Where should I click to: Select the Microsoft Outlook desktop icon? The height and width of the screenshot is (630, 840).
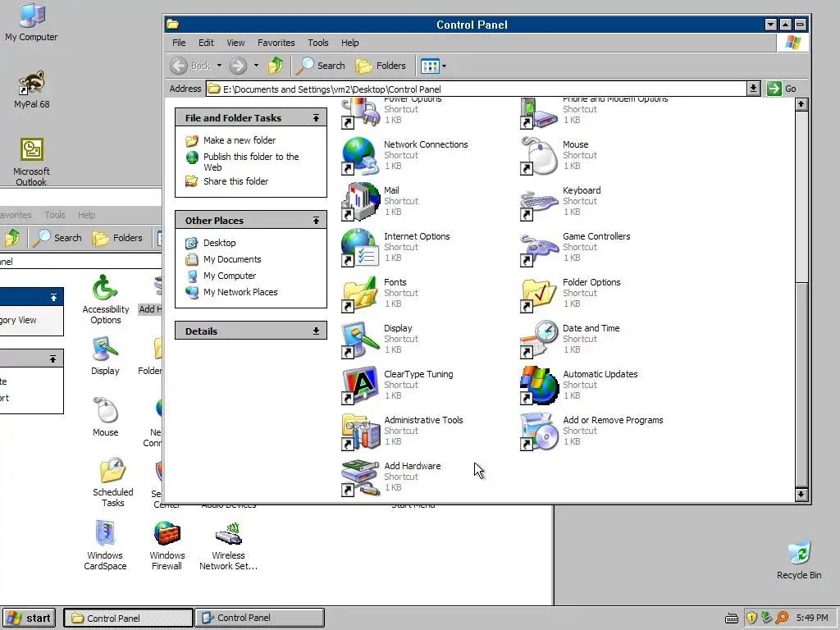tap(32, 150)
